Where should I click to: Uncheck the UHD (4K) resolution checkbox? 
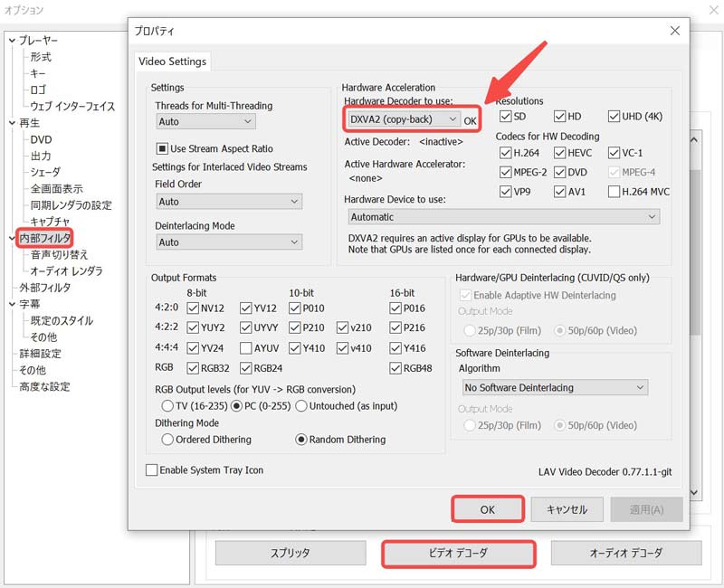615,117
